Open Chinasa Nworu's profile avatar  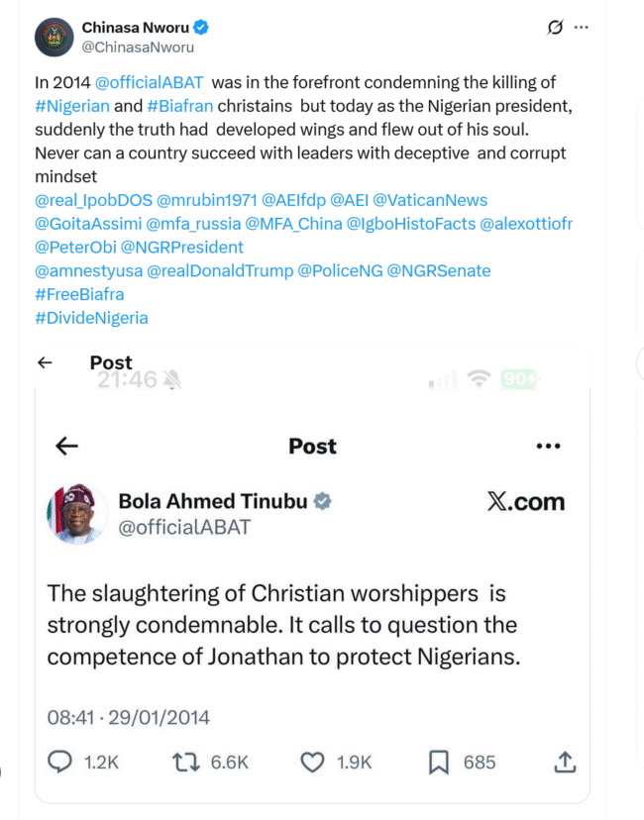pyautogui.click(x=54, y=37)
